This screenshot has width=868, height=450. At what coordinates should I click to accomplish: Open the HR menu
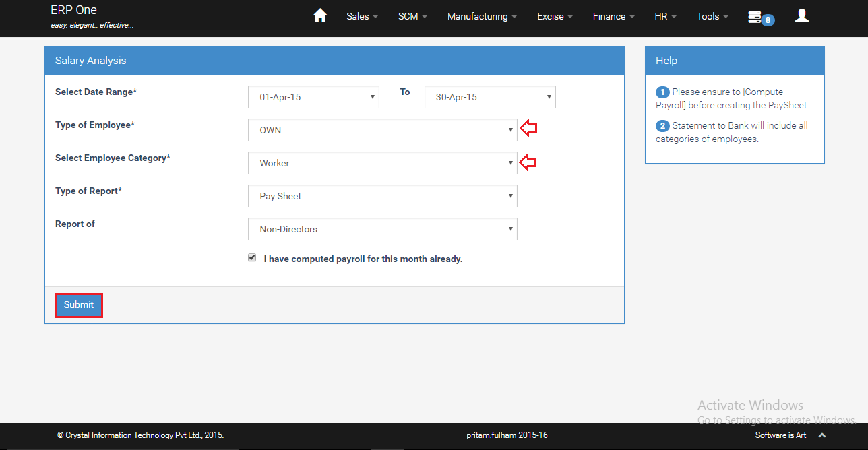click(x=665, y=16)
